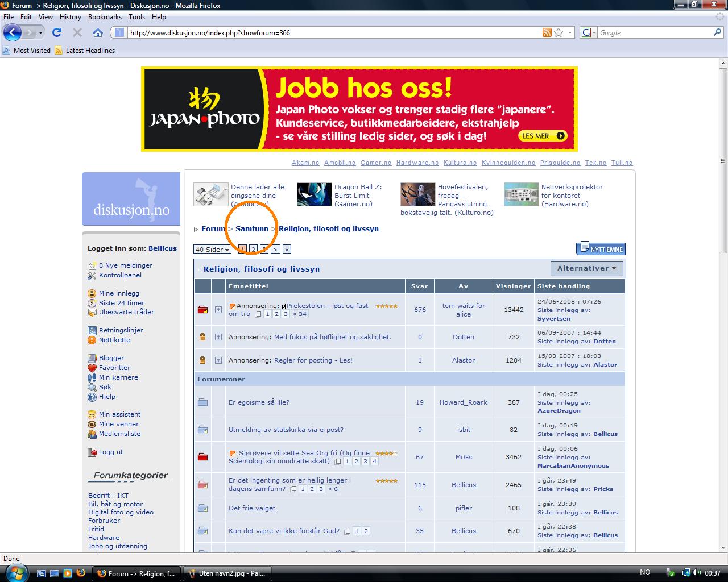The height and width of the screenshot is (582, 728).
Task: Open page 34 of Prekestolen thread
Action: 300,314
